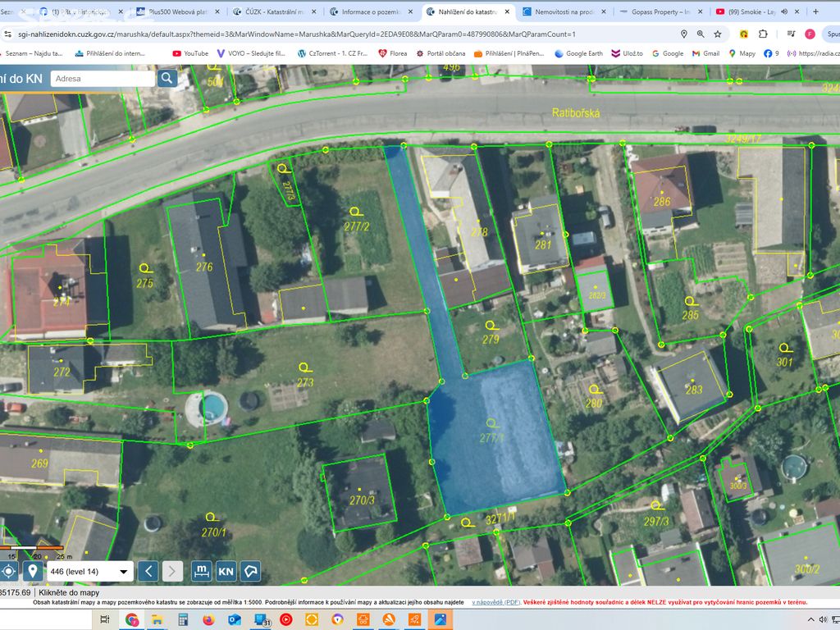
Task: Open the Gmail bookmark
Action: (x=705, y=53)
